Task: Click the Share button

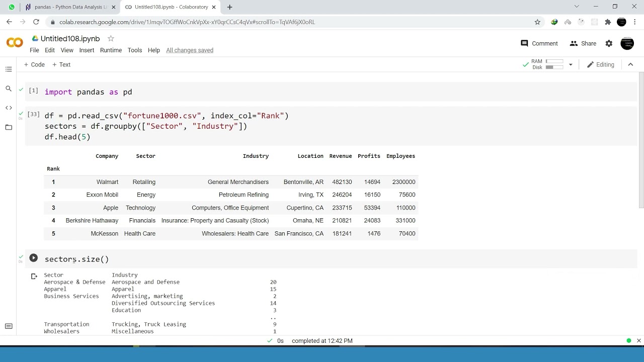Action: pos(583,44)
